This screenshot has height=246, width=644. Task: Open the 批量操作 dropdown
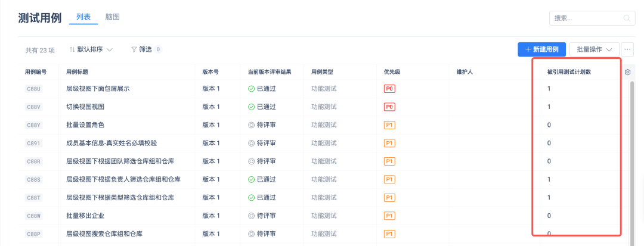594,49
